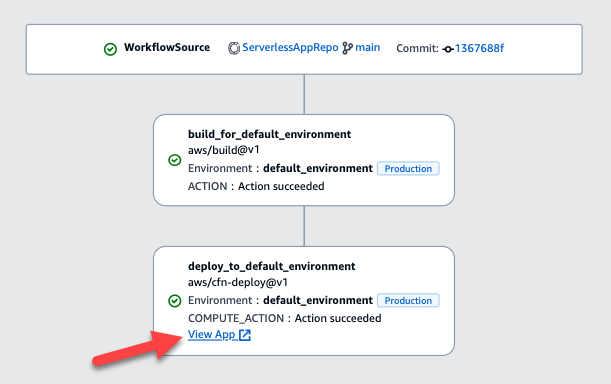Click the aws/cfn-deploy@v1 text
The height and width of the screenshot is (384, 611).
pyautogui.click(x=238, y=282)
